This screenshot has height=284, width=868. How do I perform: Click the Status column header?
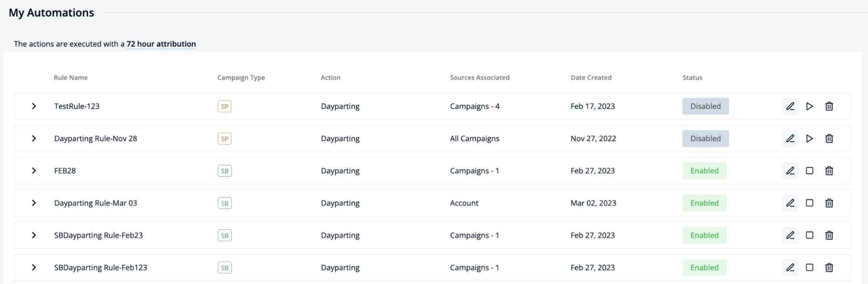[x=692, y=78]
